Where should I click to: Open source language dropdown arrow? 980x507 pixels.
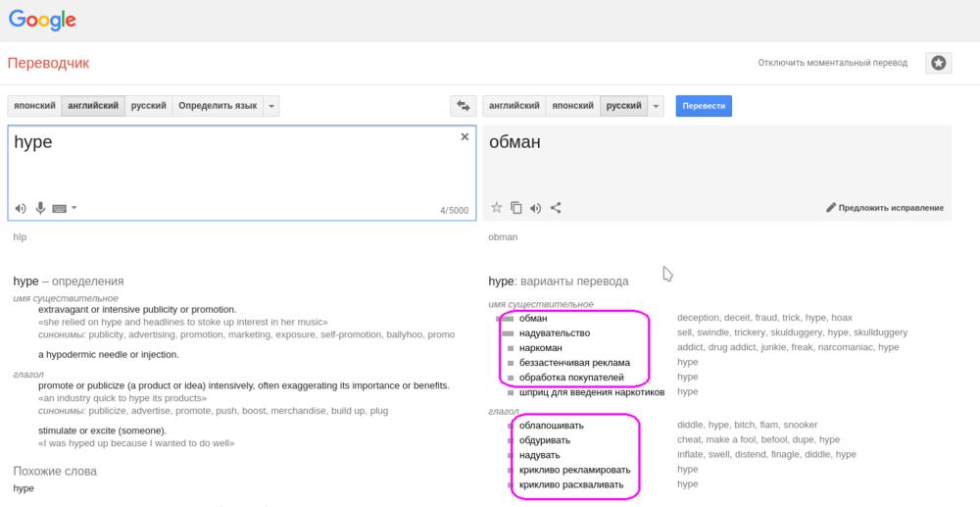click(271, 106)
